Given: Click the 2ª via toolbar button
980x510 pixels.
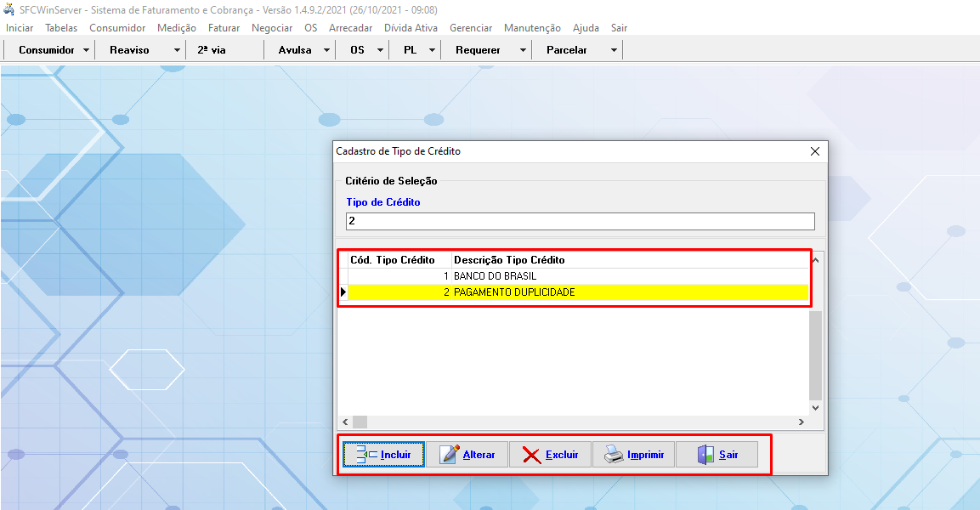Looking at the screenshot, I should [212, 50].
